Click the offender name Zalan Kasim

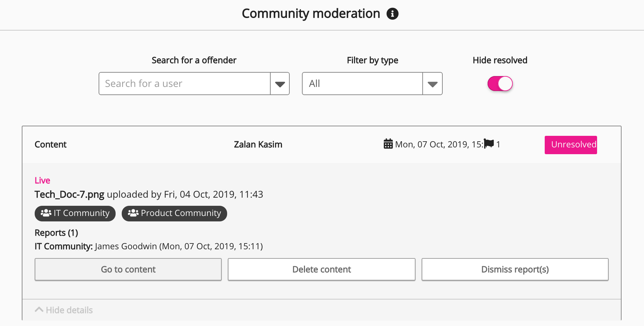(258, 145)
